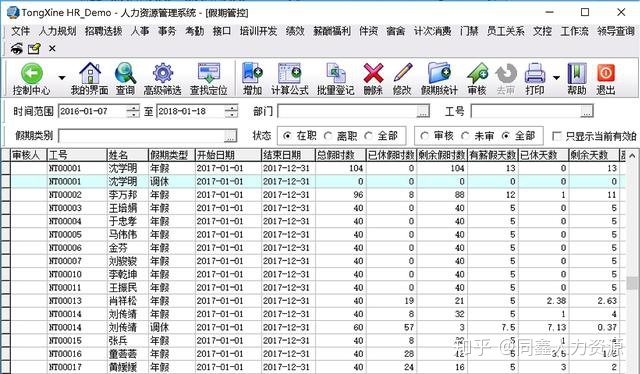Select the 修改 pencil icon
Screen dimensions: 640x374
(x=402, y=73)
